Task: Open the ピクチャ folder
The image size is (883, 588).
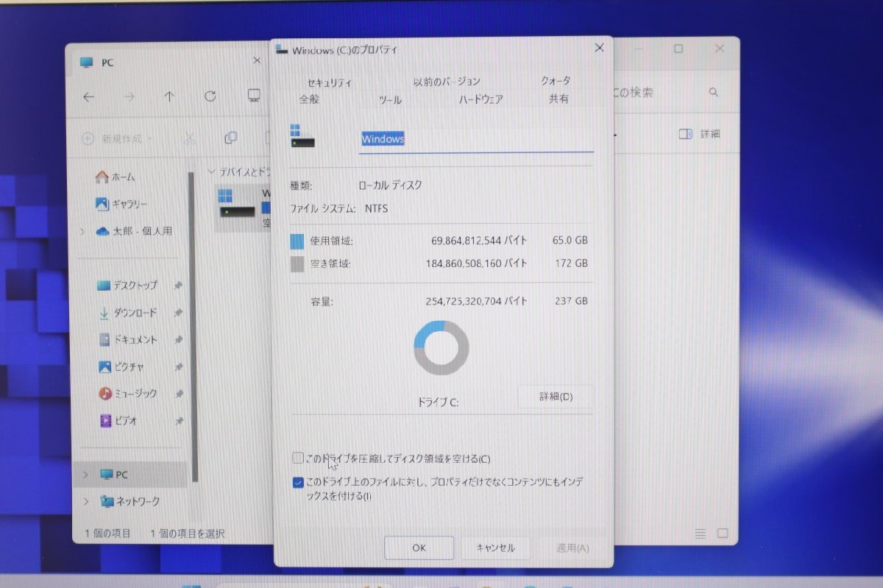Action: point(130,366)
